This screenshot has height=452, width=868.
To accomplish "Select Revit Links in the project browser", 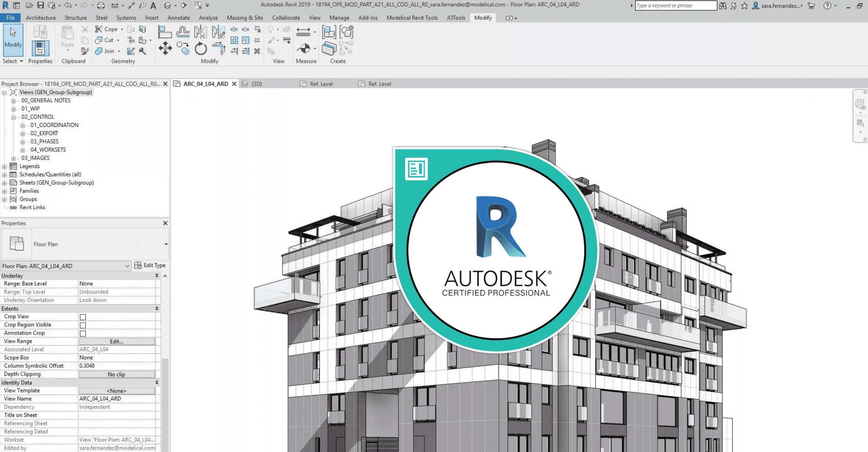I will (32, 207).
